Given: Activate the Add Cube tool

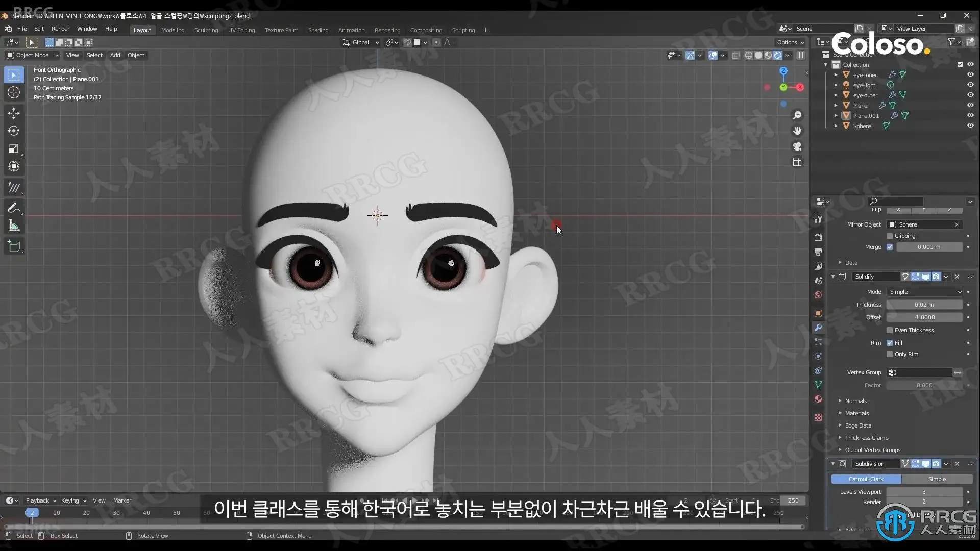Looking at the screenshot, I should pyautogui.click(x=14, y=246).
